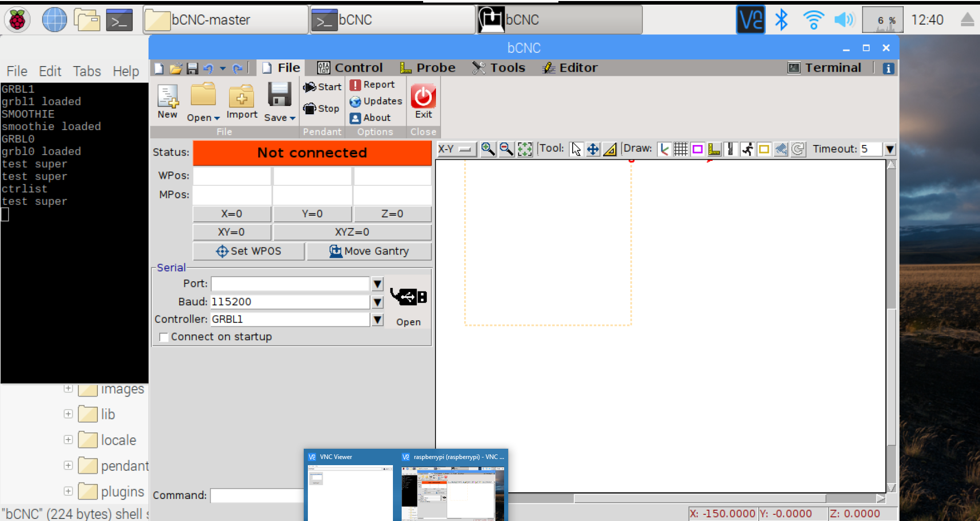Click the Command input field
This screenshot has width=980, height=521.
coord(256,495)
